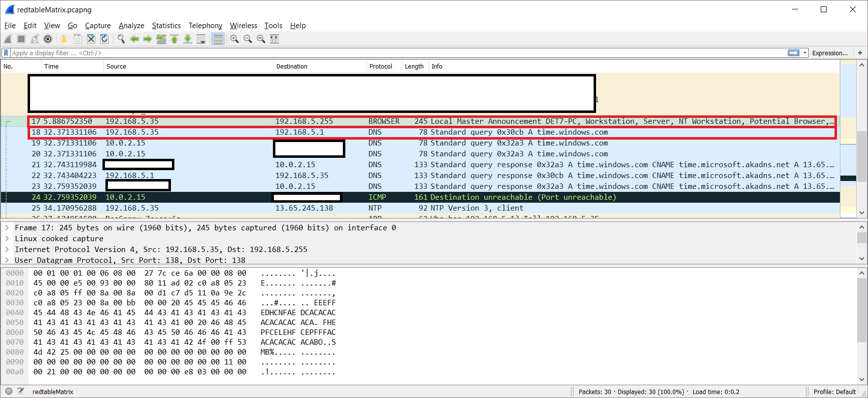Sort packets by the Protocol column
Image resolution: width=868 pixels, height=398 pixels.
[x=384, y=67]
